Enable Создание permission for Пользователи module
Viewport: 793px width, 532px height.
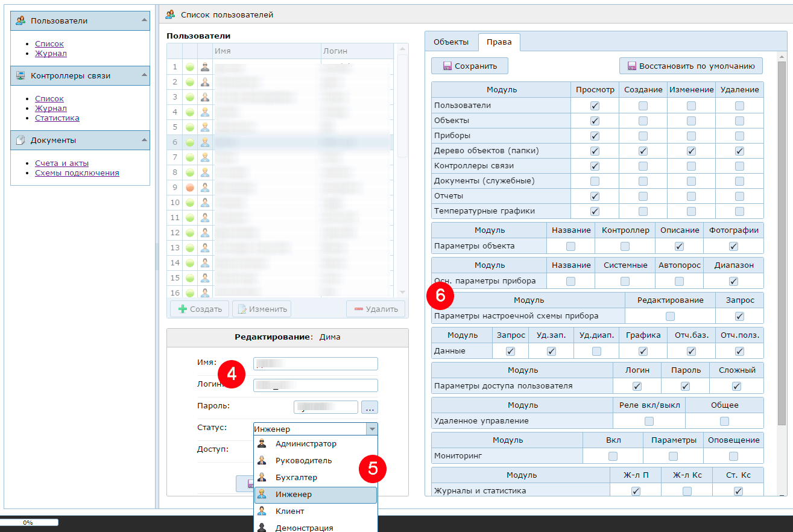(x=643, y=106)
